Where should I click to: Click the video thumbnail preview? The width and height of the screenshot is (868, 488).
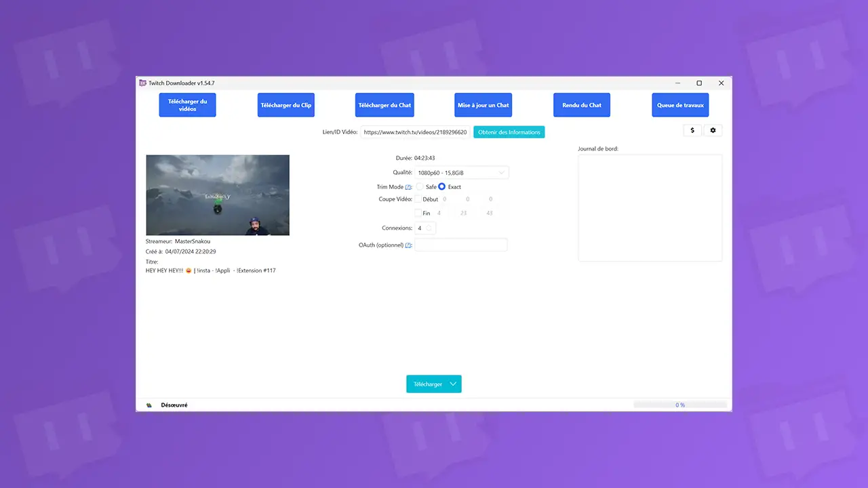(x=218, y=195)
